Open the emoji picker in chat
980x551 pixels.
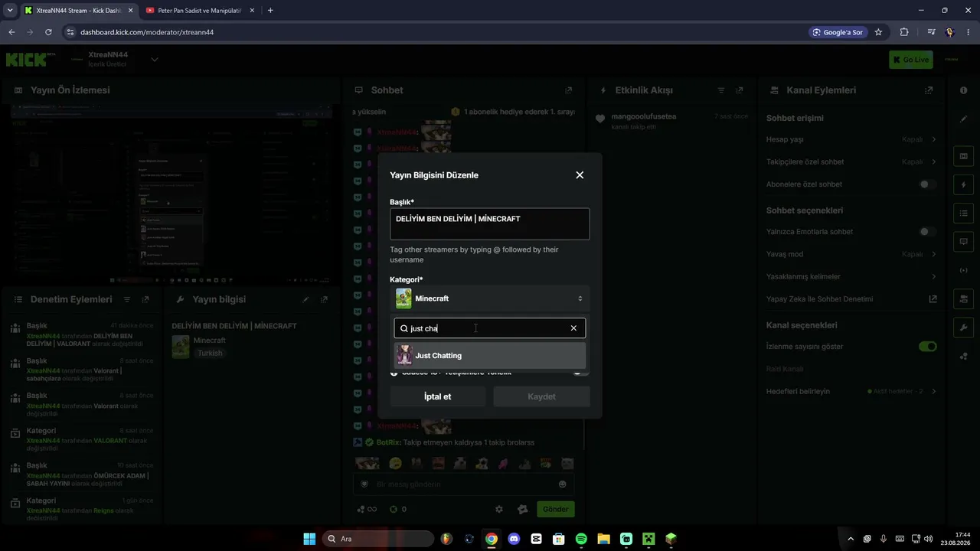click(x=563, y=484)
